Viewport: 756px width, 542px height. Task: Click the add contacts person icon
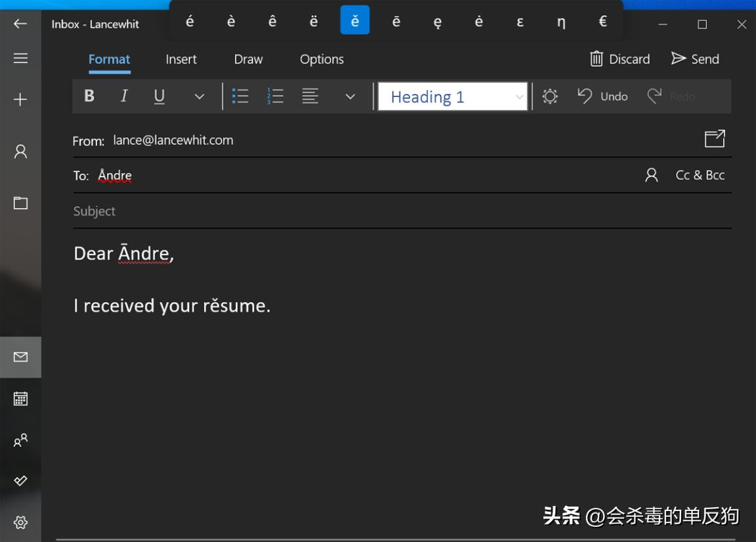point(651,175)
